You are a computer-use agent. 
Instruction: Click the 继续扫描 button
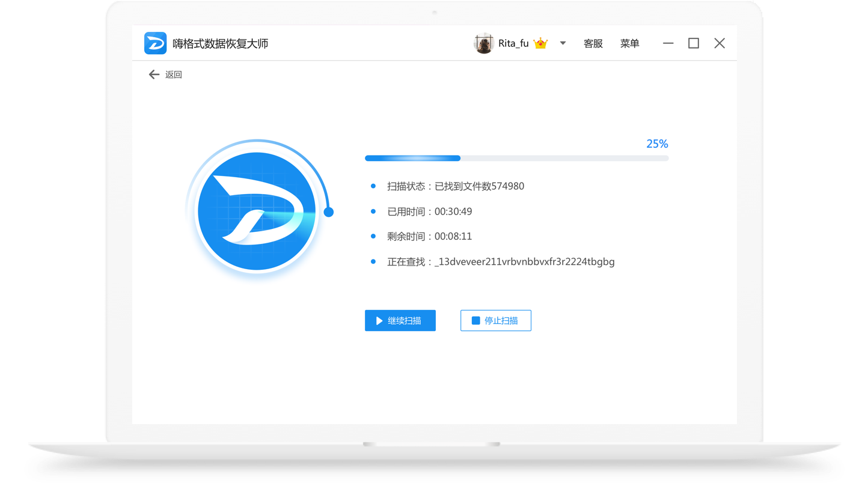tap(400, 321)
